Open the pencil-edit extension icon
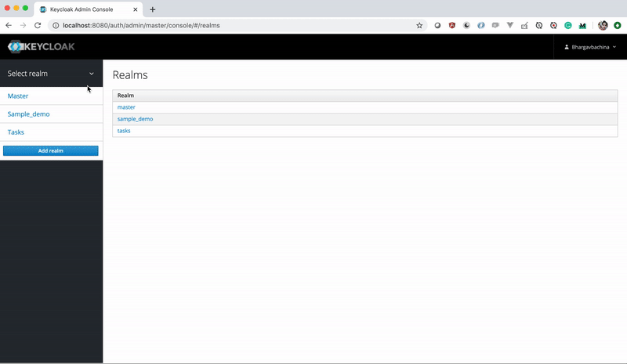Image resolution: width=627 pixels, height=364 pixels. [x=524, y=25]
